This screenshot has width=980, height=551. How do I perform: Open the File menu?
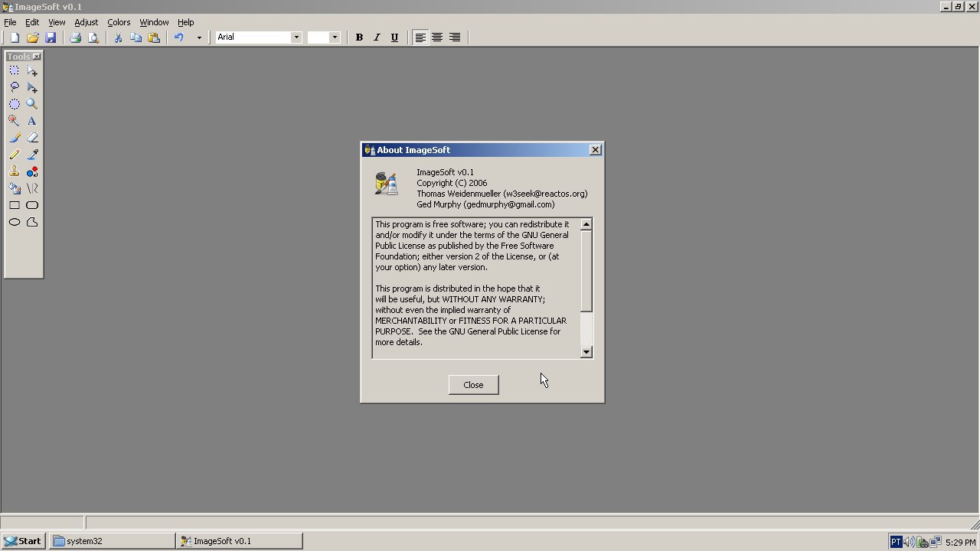(x=10, y=22)
